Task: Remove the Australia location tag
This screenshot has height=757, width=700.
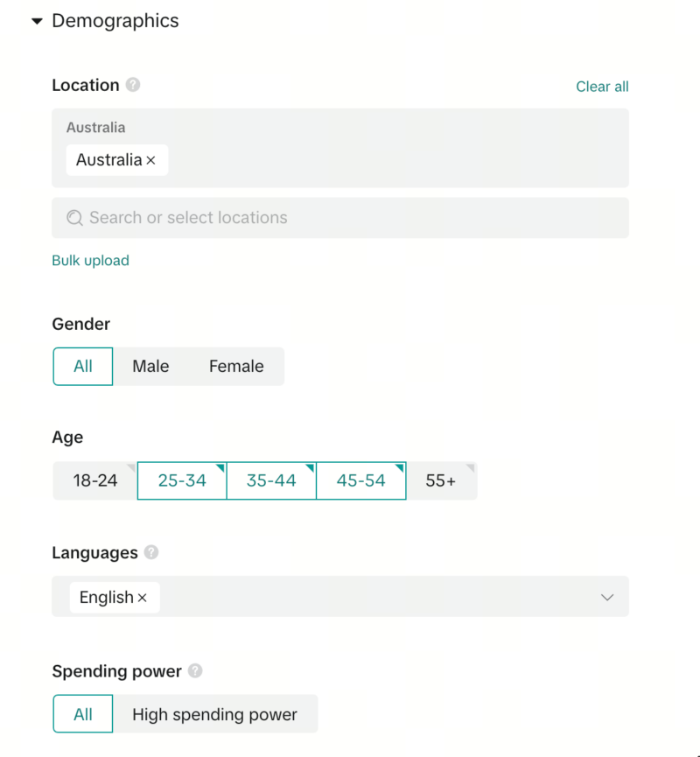Action: [x=150, y=160]
